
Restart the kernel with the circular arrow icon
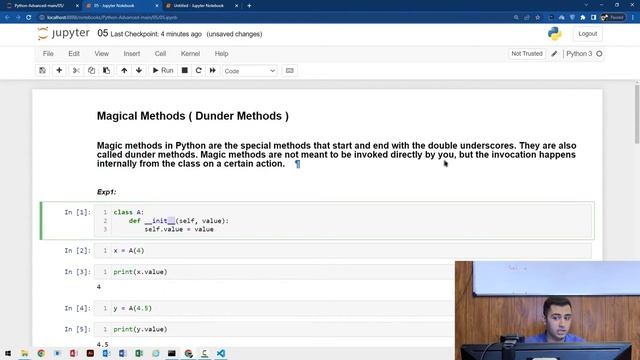(198, 71)
